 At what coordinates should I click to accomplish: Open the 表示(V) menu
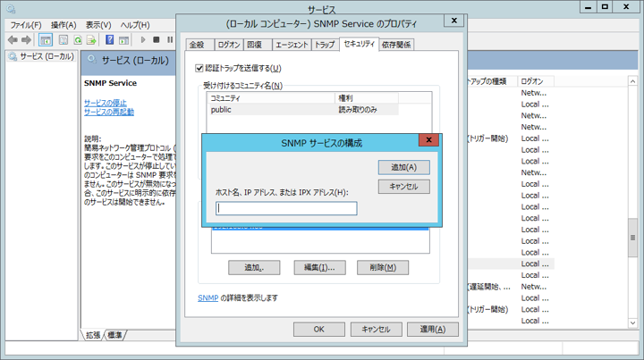tap(98, 25)
